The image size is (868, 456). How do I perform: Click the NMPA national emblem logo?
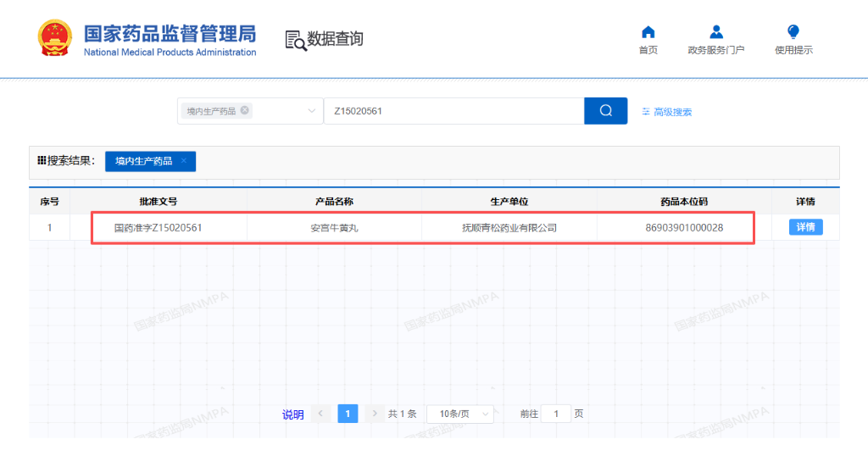tap(56, 39)
